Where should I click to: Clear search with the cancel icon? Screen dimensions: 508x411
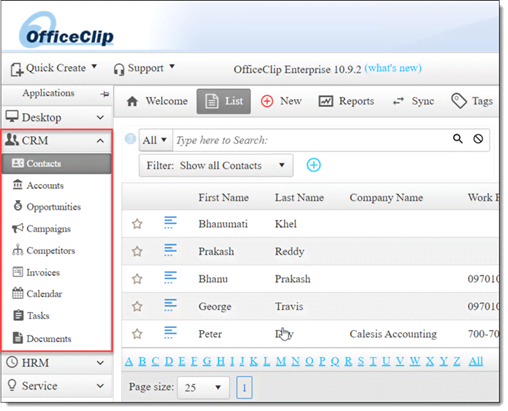478,139
